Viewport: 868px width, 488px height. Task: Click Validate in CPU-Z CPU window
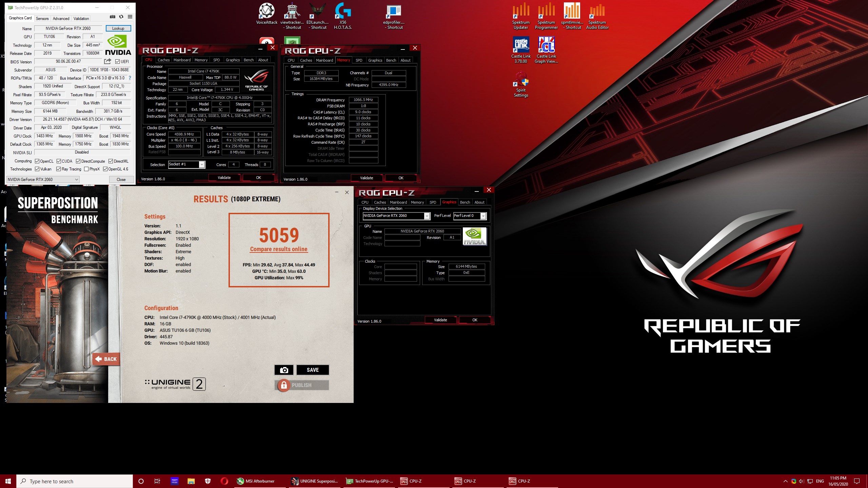(224, 178)
